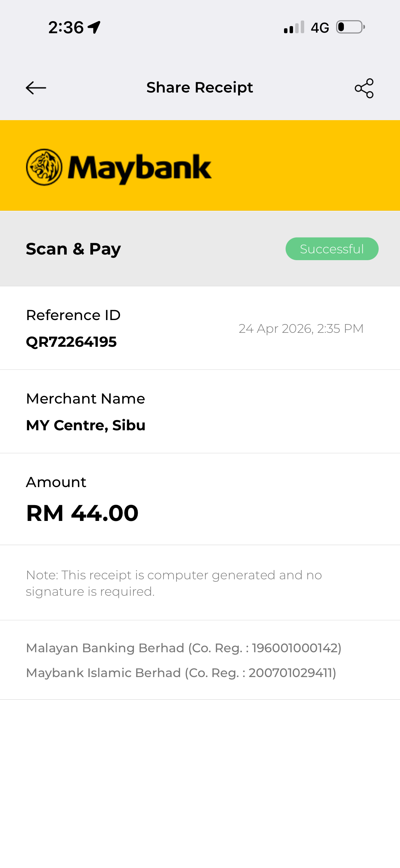Tap the transaction date 24 Apr 2026
The width and height of the screenshot is (400, 868).
point(301,328)
